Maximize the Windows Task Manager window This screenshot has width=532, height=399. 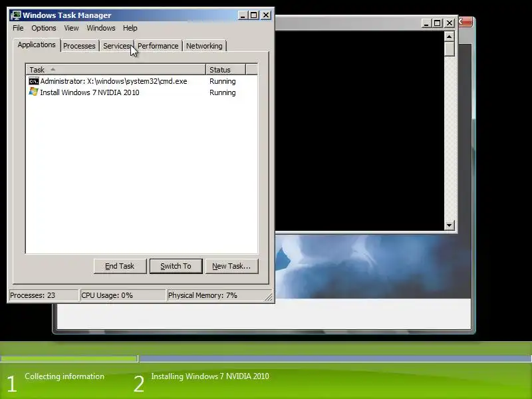[x=254, y=15]
